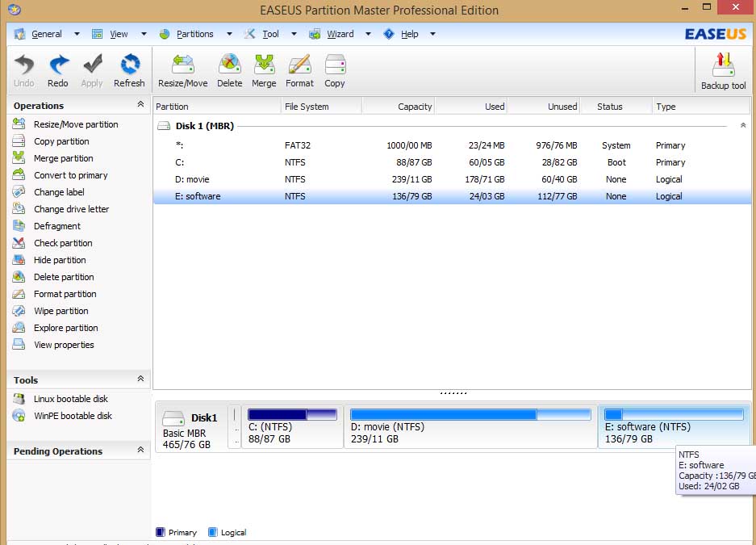Collapse the Disk 1 (MBR) group
Viewport: 756px width, 545px height.
(x=742, y=126)
